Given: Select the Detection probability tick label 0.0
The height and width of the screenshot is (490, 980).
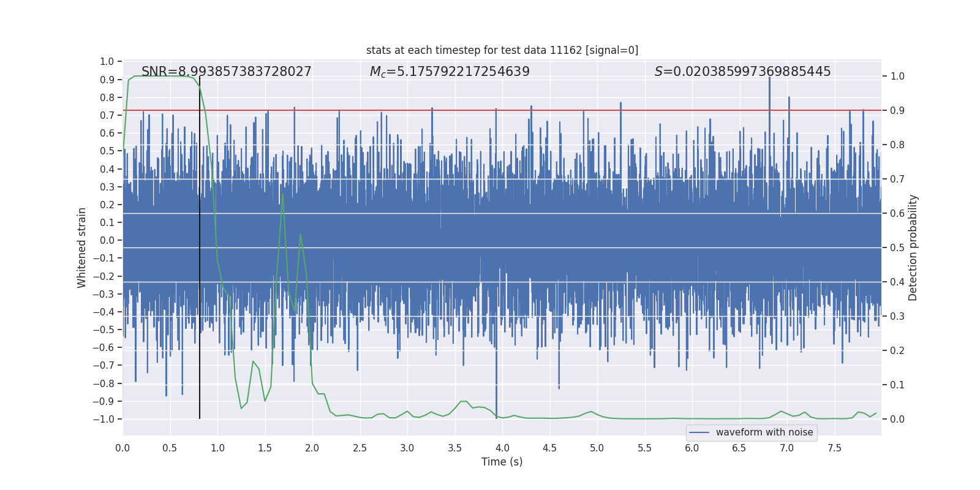Looking at the screenshot, I should [x=897, y=420].
